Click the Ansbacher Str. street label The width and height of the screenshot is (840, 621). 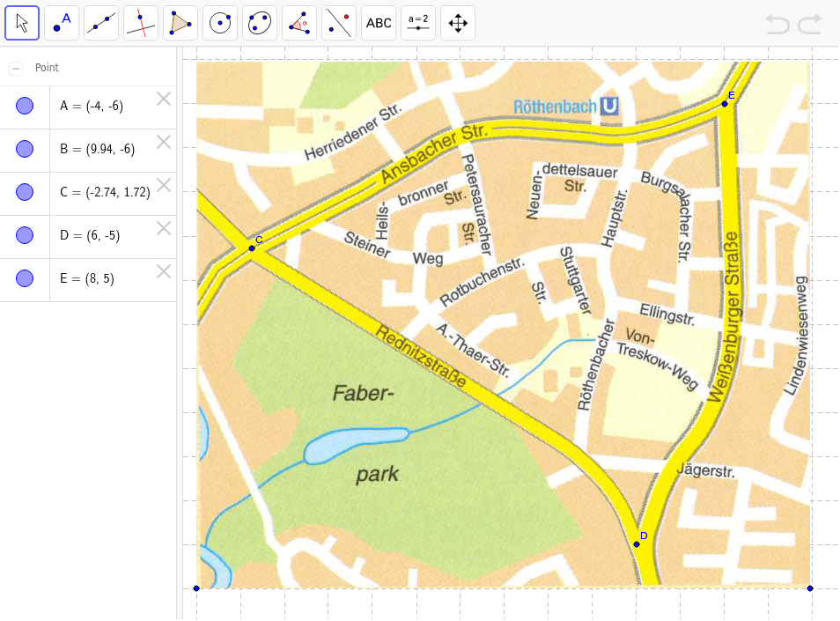pos(434,154)
